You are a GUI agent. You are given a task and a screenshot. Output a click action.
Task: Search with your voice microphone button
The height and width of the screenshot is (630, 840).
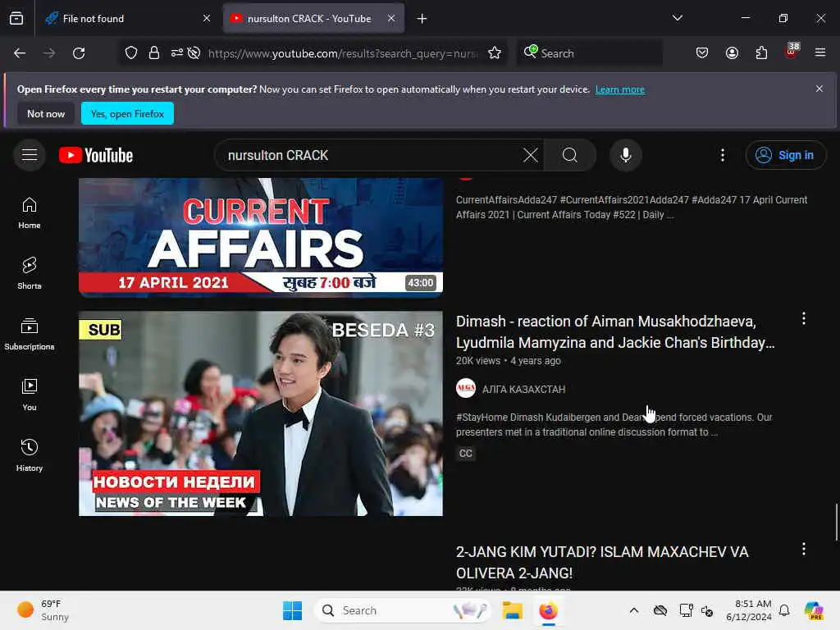(625, 155)
